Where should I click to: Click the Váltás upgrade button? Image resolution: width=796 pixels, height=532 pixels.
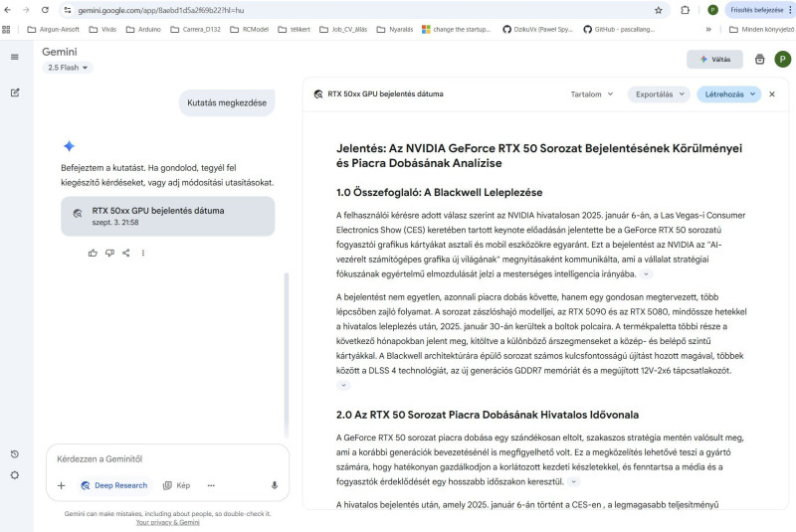pyautogui.click(x=714, y=60)
